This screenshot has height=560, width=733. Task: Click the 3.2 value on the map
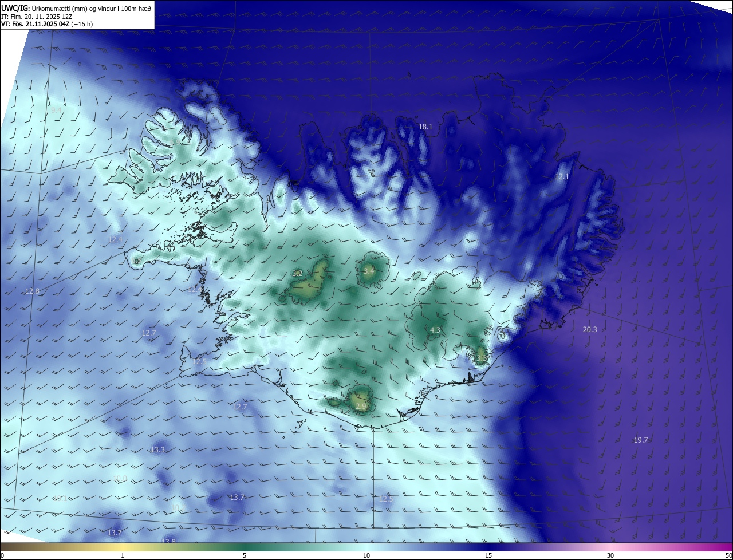pyautogui.click(x=297, y=274)
